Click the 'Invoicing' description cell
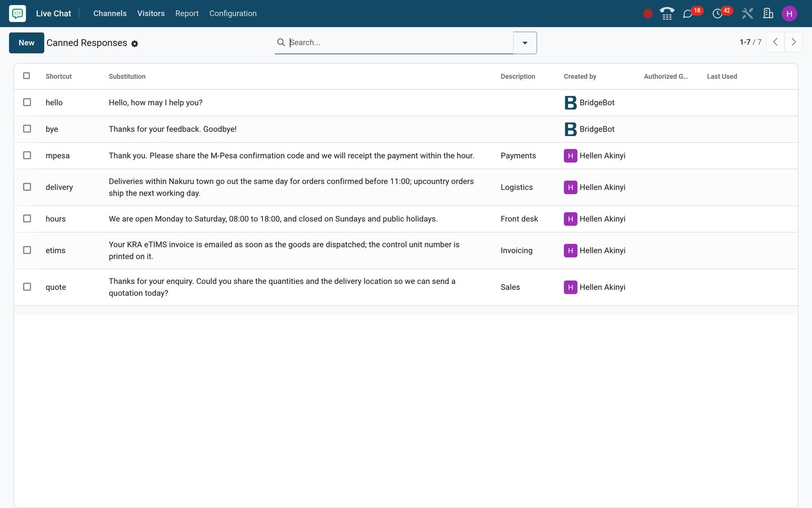Viewport: 812px width, 508px height. [517, 250]
